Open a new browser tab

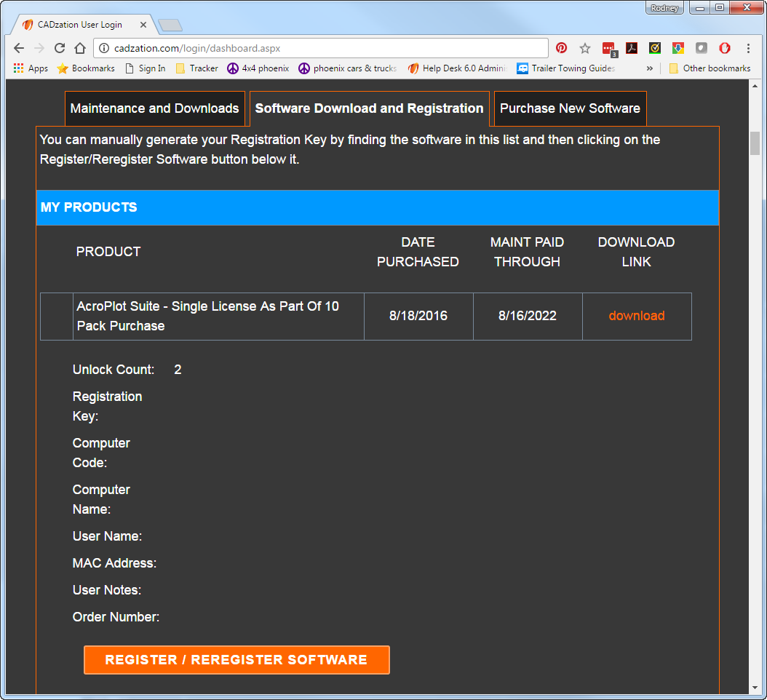170,25
